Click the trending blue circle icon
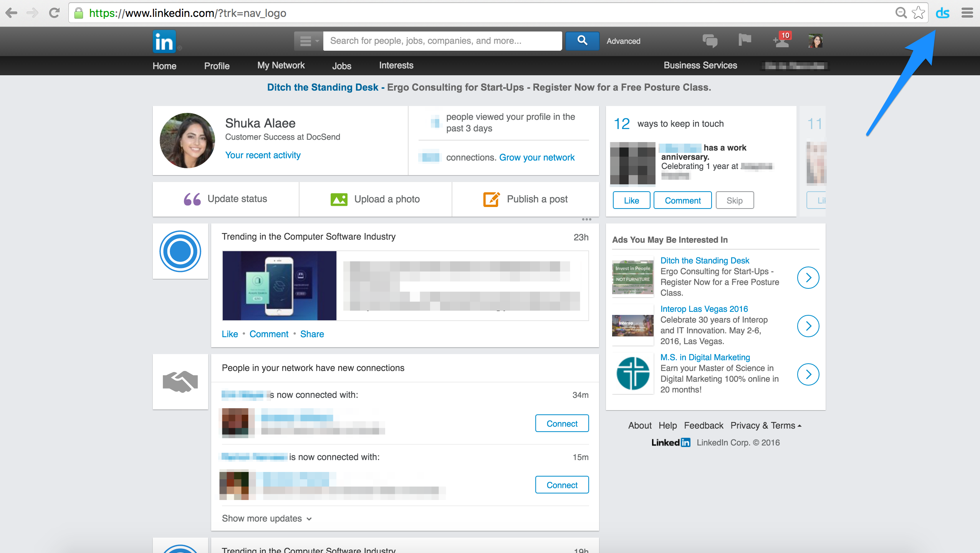The width and height of the screenshot is (980, 553). (x=180, y=251)
